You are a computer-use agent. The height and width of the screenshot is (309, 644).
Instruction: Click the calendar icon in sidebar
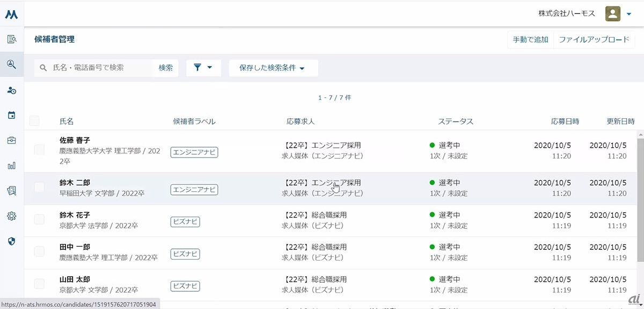click(x=11, y=115)
